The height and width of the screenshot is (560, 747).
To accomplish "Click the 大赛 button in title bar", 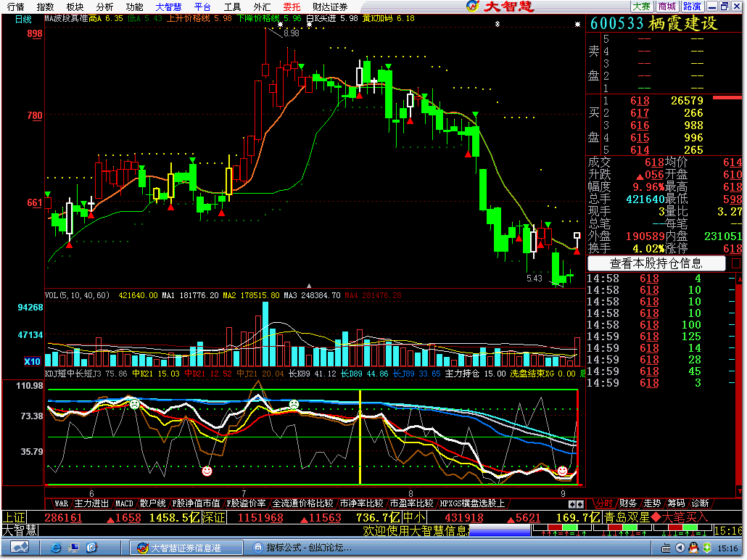I will tap(641, 7).
